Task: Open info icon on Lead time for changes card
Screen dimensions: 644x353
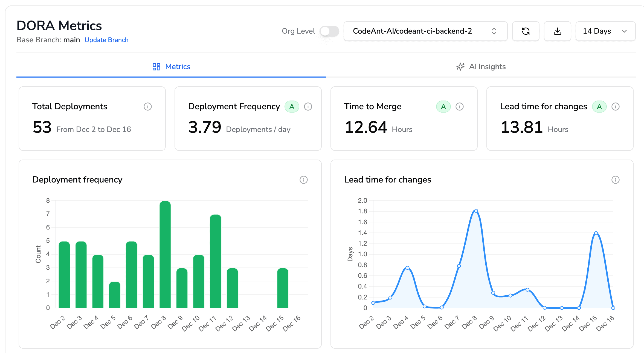Action: tap(616, 107)
